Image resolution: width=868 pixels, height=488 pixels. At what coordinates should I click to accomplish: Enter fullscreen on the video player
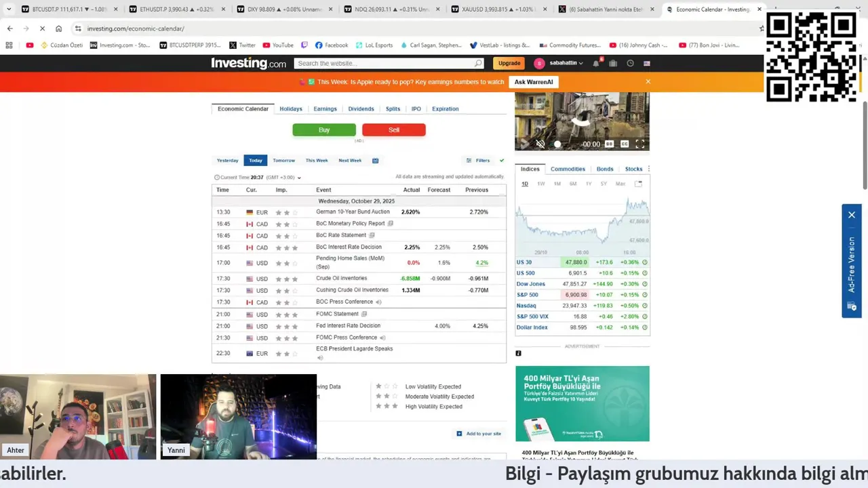click(x=639, y=144)
